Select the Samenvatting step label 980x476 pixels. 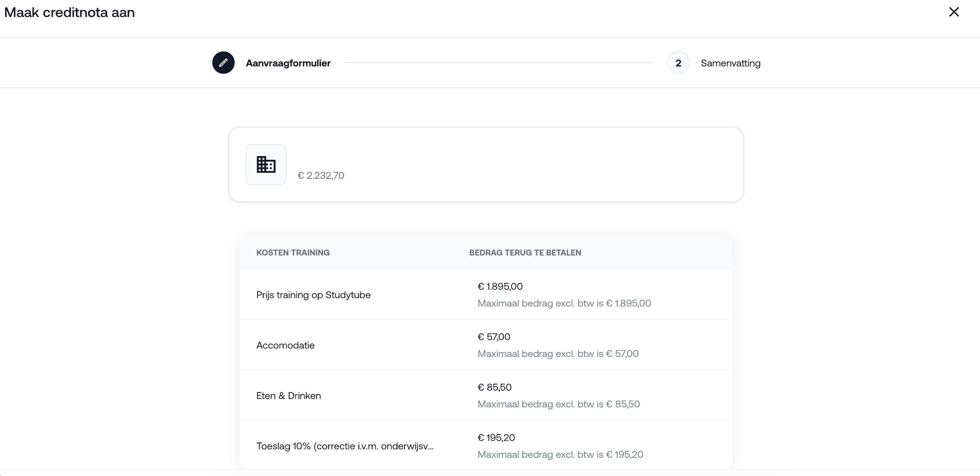(731, 63)
